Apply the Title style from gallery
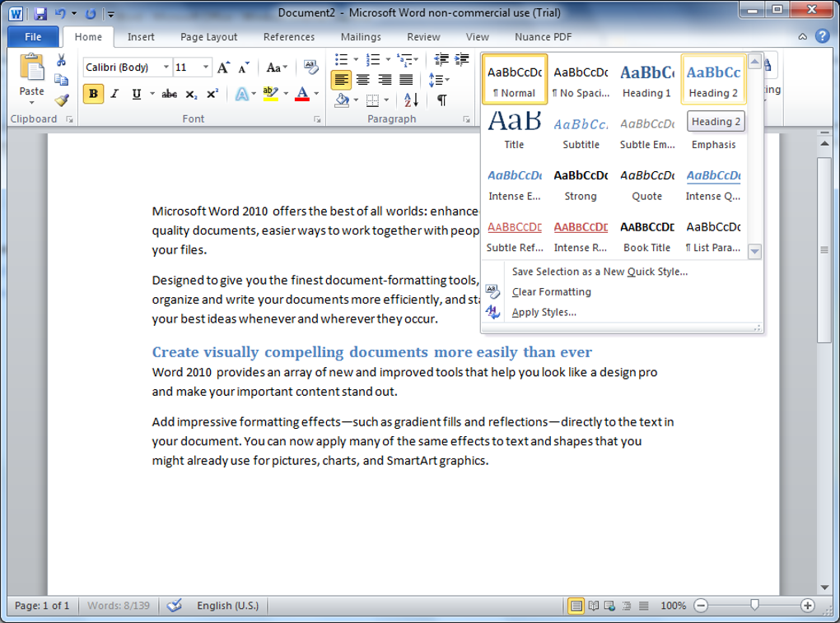 coord(514,131)
